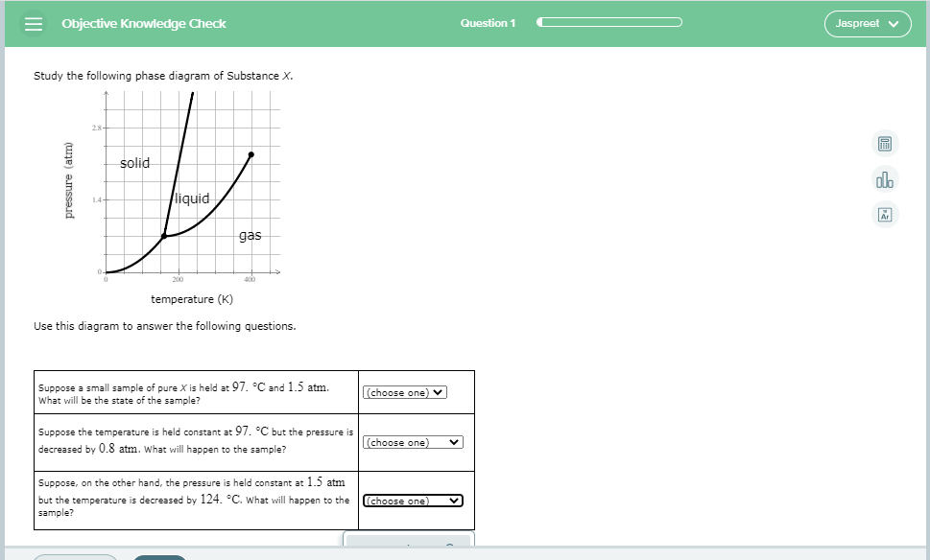Click the teal Check button
The image size is (930, 560).
(158, 555)
